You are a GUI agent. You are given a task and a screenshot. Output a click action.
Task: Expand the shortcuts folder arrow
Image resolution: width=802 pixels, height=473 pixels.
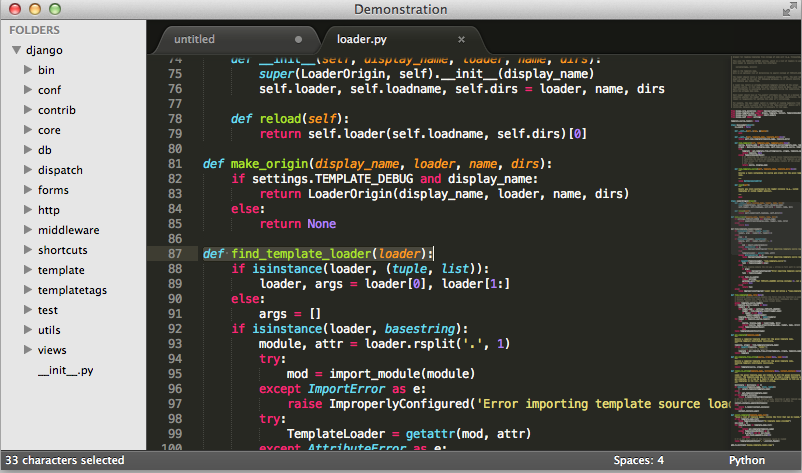(28, 250)
